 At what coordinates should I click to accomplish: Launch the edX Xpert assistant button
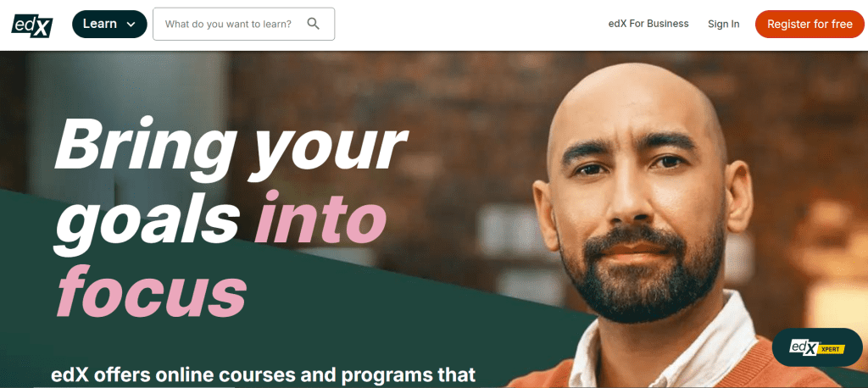817,347
